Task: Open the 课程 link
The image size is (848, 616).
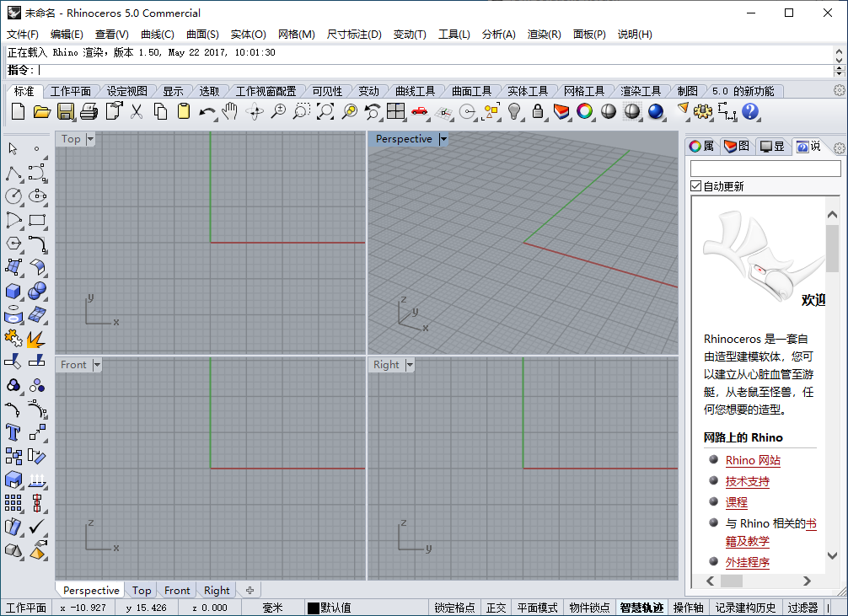Action: pyautogui.click(x=736, y=502)
